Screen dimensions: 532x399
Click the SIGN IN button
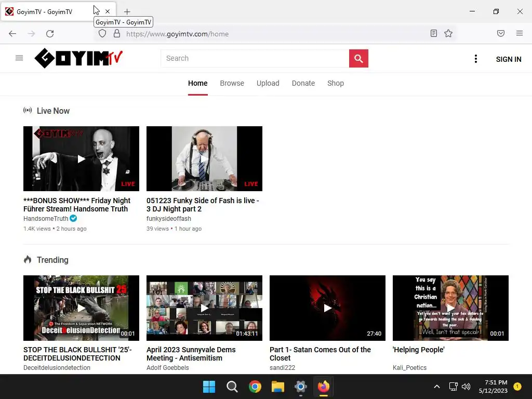click(x=508, y=59)
